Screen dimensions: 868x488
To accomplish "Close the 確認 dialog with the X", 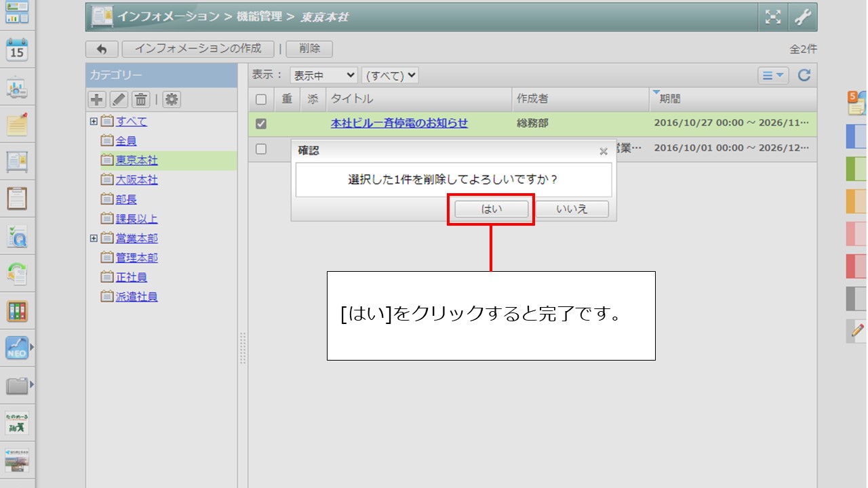I will 604,151.
